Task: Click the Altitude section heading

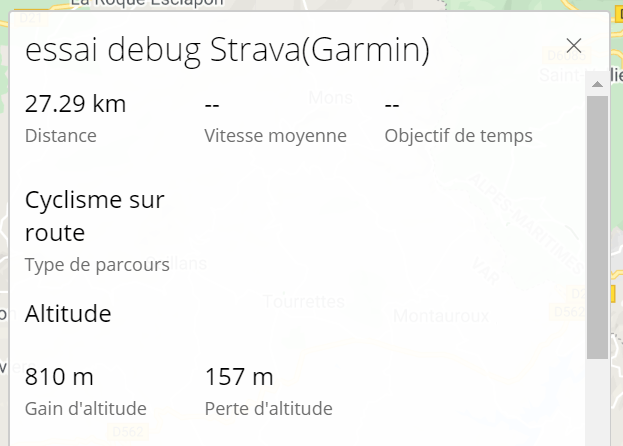Action: click(68, 314)
